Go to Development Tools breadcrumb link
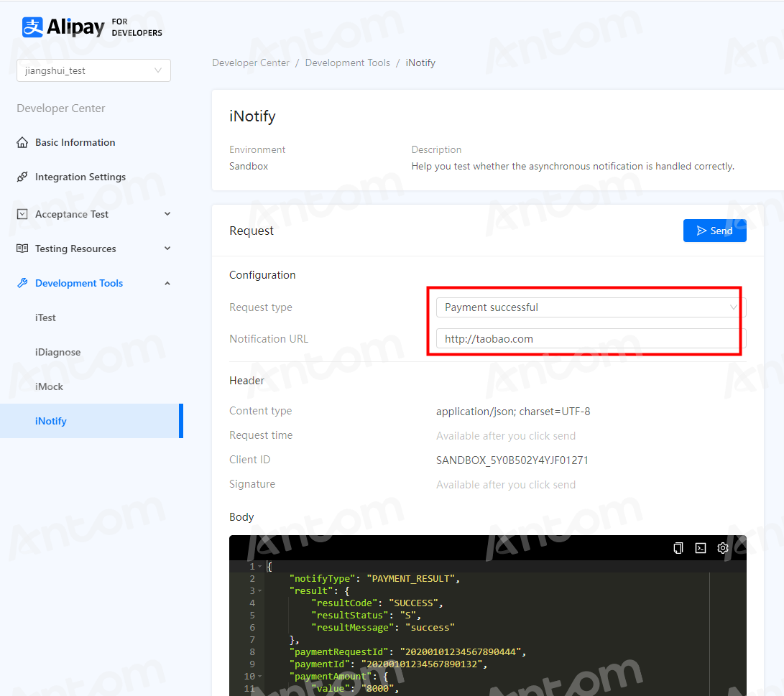Viewport: 784px width, 696px height. [x=348, y=63]
